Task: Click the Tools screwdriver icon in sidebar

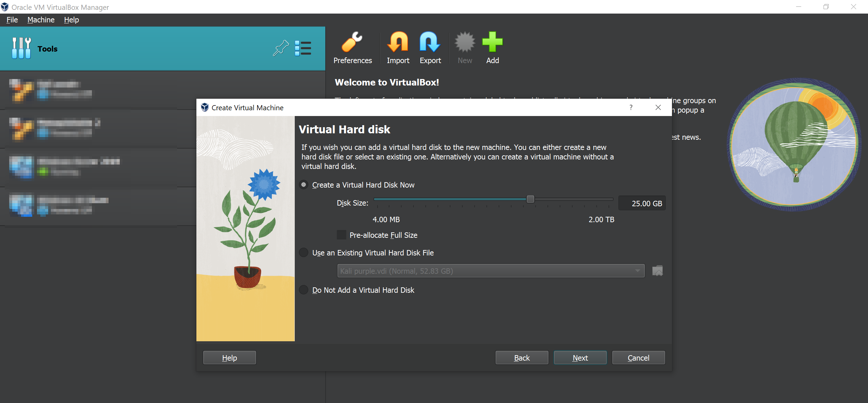Action: 21,48
